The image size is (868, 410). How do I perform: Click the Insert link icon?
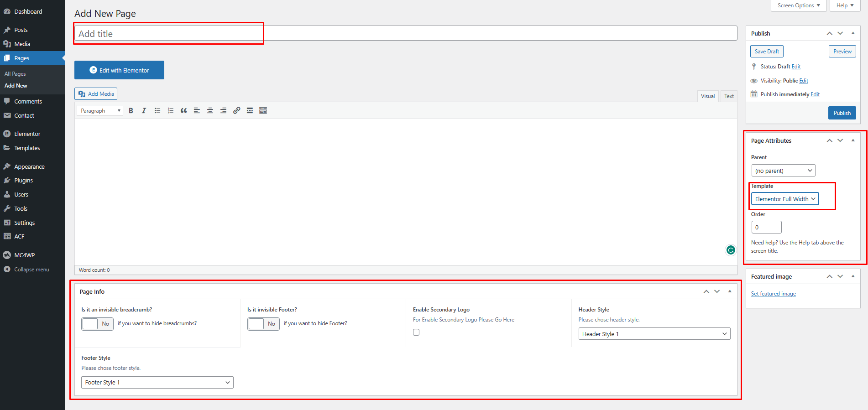click(236, 111)
